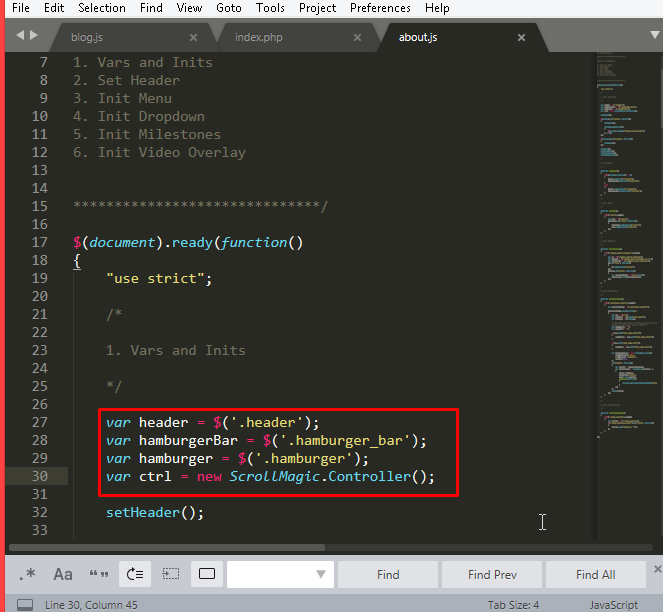Screen dimensions: 663x612
Task: Click the asterisk comment line 15
Action: (200, 206)
